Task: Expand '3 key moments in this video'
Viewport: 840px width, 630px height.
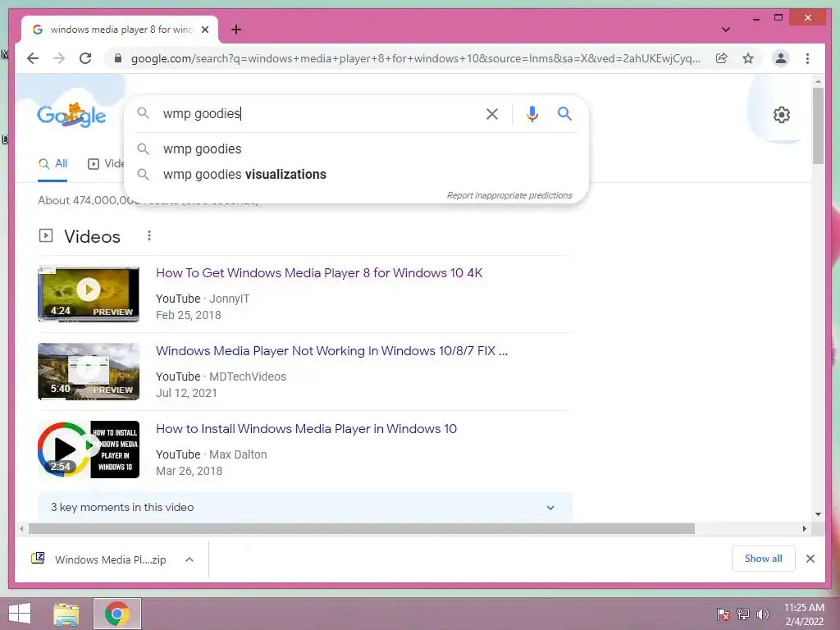Action: (305, 507)
